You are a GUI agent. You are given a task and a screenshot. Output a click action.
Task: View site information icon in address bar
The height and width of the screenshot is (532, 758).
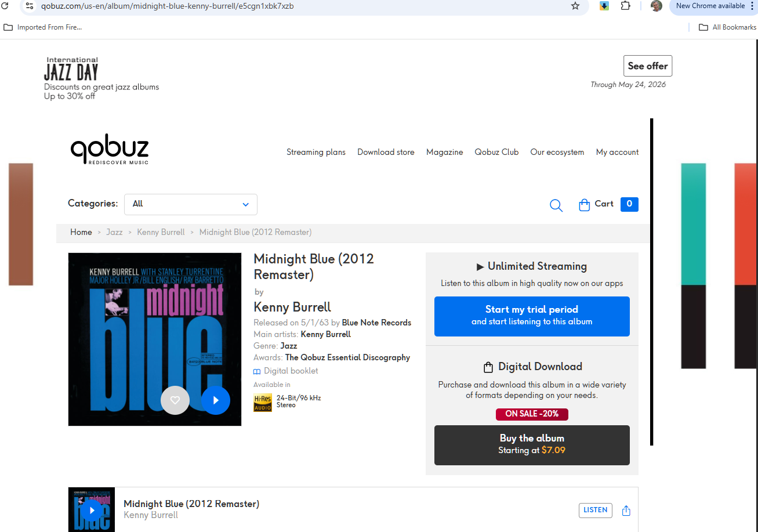point(30,6)
